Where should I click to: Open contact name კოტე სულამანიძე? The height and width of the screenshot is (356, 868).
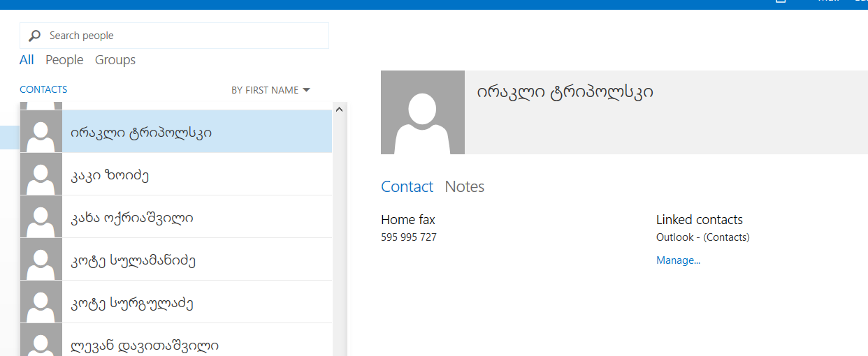coord(133,260)
